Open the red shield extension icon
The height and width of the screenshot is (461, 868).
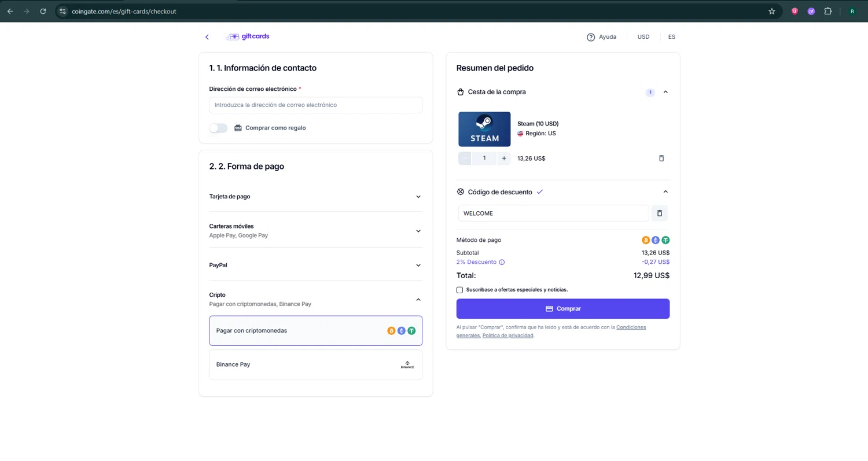pos(795,11)
